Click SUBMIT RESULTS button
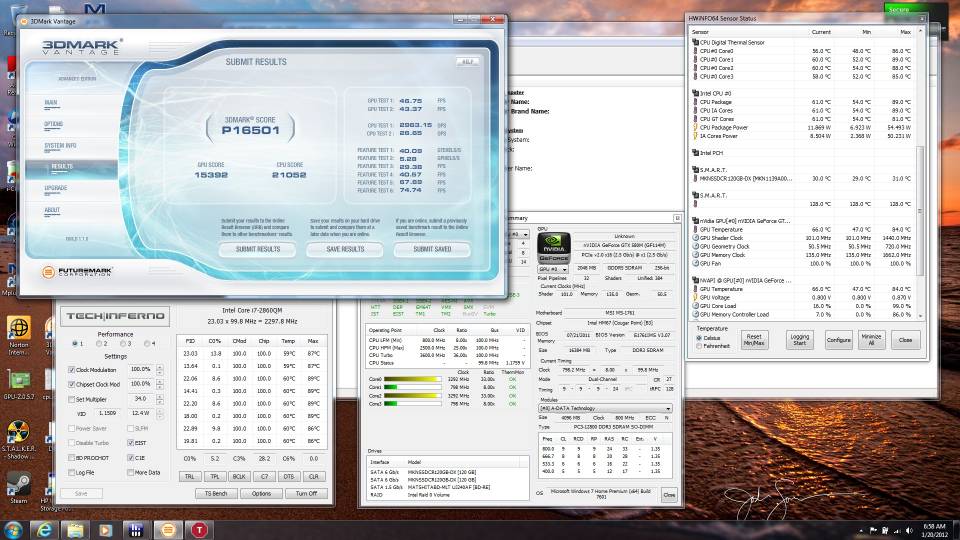The image size is (960, 540). (258, 249)
